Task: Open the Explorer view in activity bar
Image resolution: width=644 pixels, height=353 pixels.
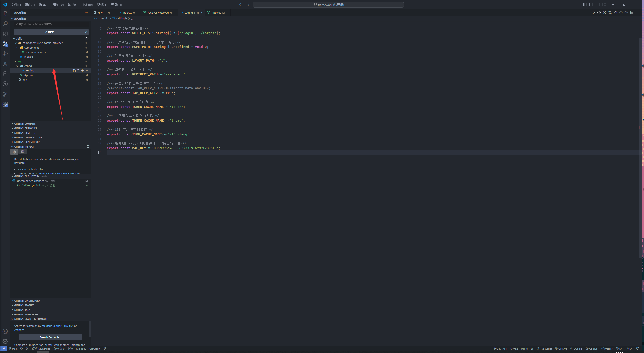Action: click(x=5, y=14)
